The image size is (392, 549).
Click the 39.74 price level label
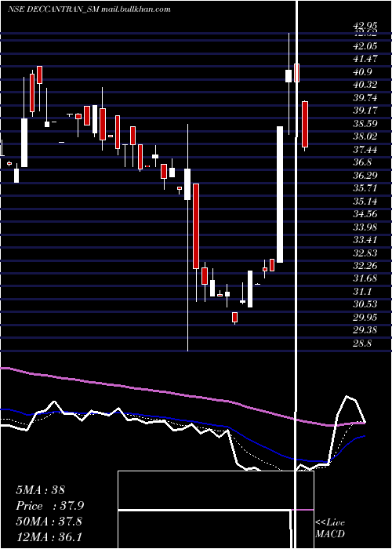[x=365, y=97]
